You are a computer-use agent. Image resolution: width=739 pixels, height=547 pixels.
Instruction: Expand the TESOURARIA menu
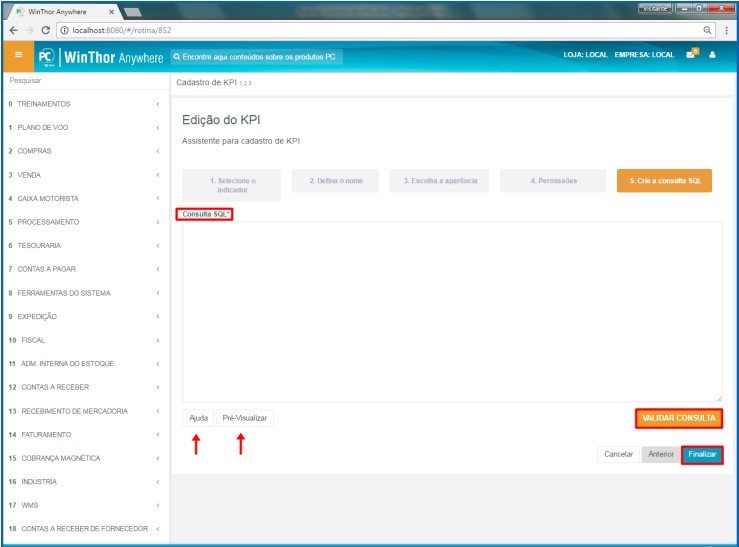coord(85,245)
